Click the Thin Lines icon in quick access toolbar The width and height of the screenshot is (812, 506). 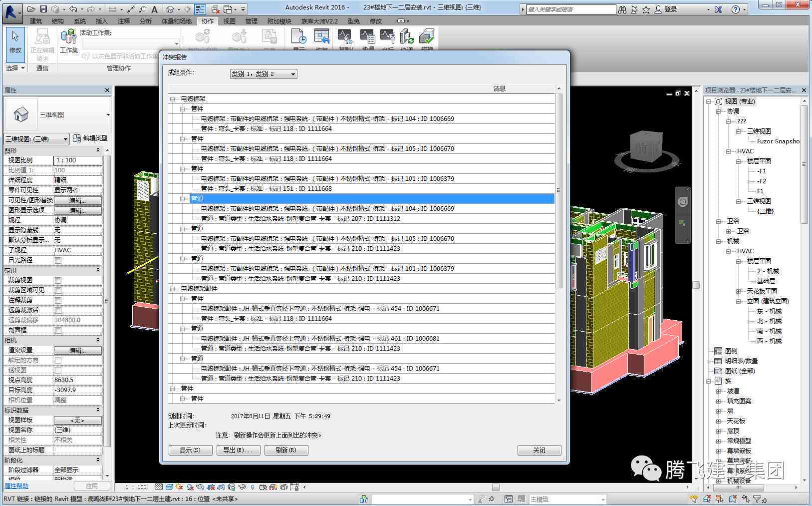pyautogui.click(x=200, y=9)
